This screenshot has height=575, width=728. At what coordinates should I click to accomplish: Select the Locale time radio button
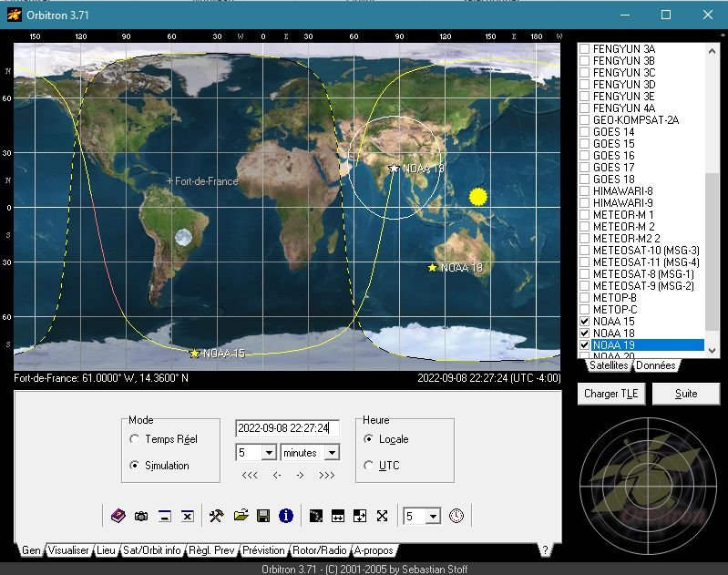369,439
